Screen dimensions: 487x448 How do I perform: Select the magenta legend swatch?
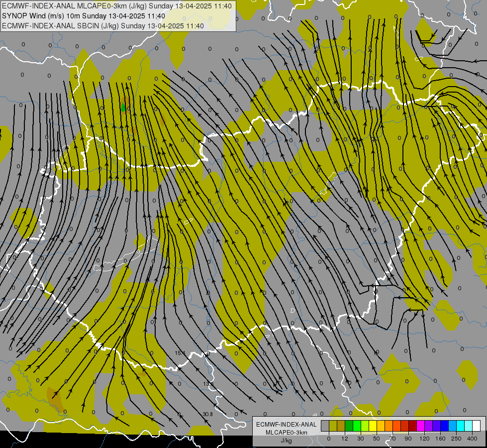pos(421,426)
